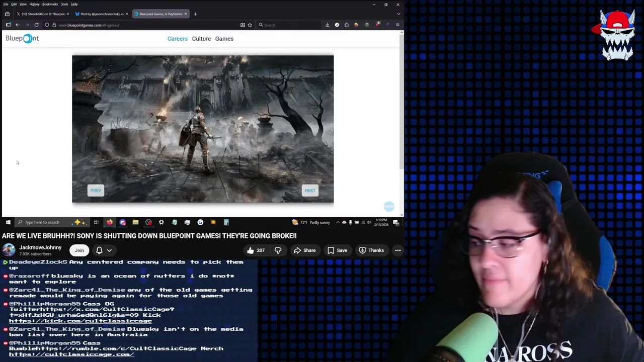
Task: Open a new browser tab with plus
Action: [x=195, y=14]
